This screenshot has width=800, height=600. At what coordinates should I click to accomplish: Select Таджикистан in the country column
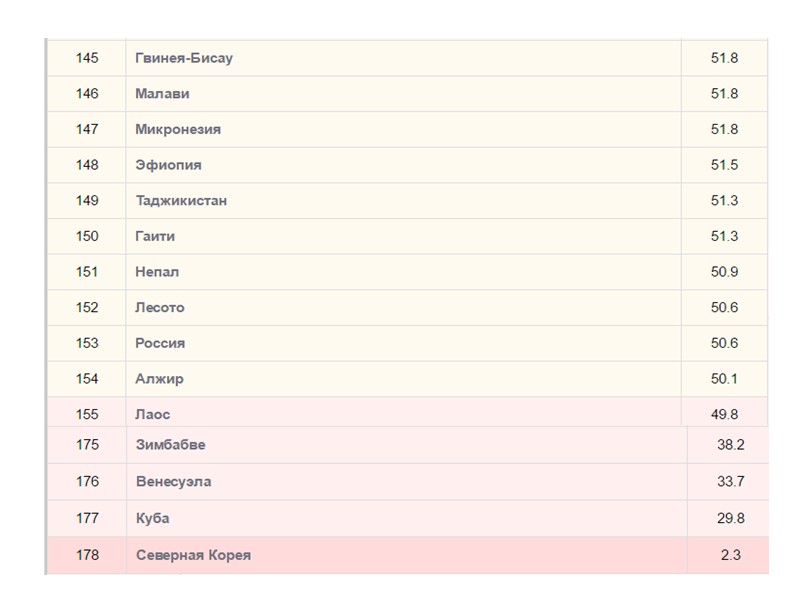click(x=181, y=200)
